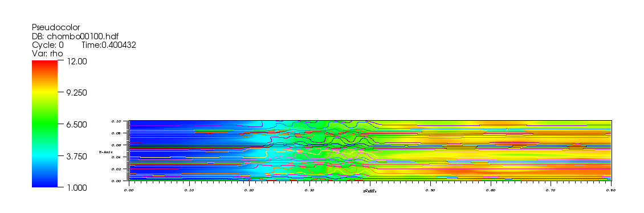This screenshot has width=644, height=213.
Task: Click X-axis tick label 0.50
Action: pos(430,190)
